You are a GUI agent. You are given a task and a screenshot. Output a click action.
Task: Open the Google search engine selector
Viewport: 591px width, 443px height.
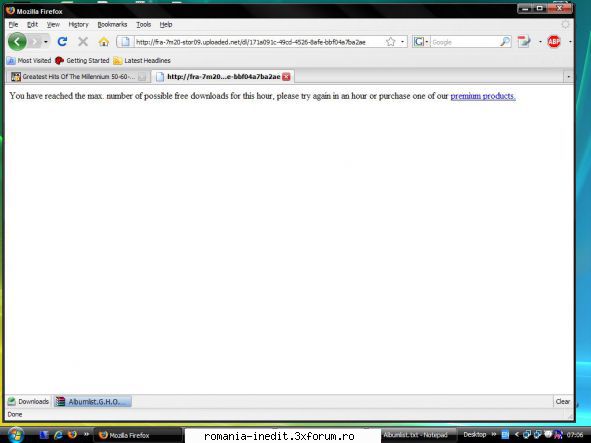(421, 42)
